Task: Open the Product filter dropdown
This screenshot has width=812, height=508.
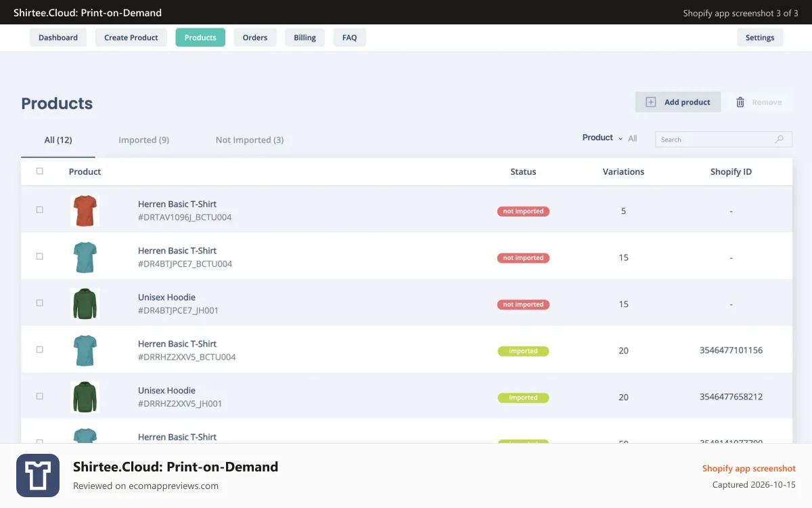Action: (x=602, y=137)
